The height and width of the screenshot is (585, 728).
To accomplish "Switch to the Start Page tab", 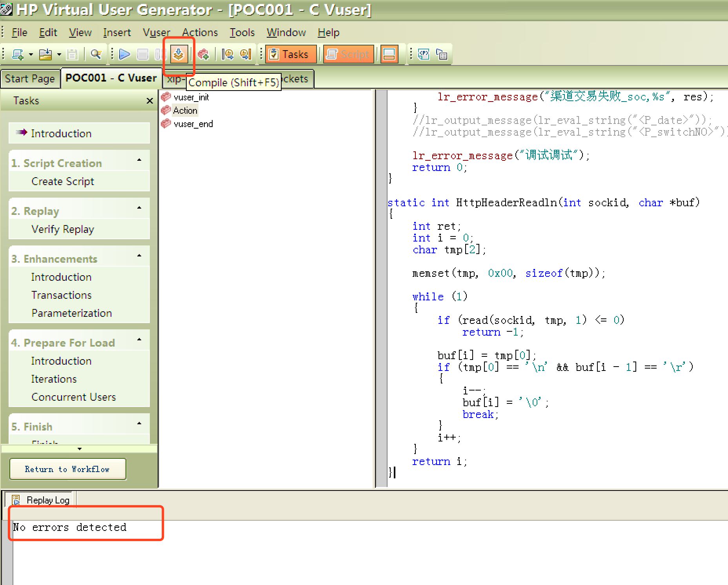I will (30, 79).
